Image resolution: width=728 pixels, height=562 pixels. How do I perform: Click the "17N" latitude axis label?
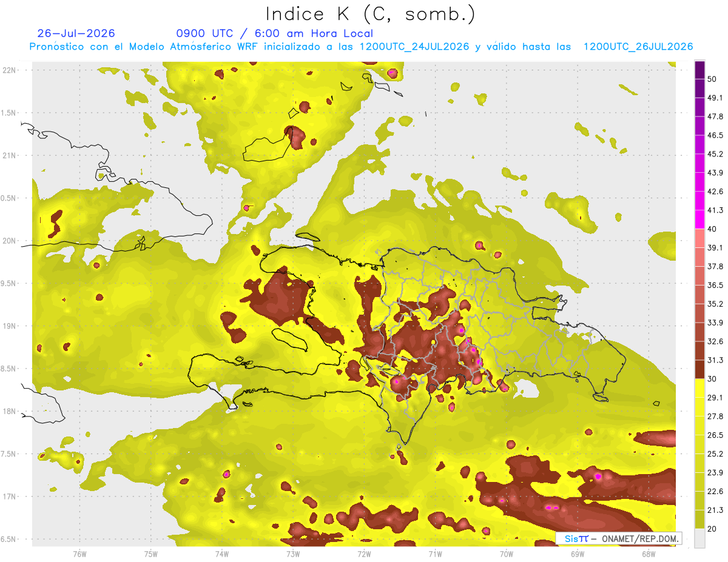coord(10,497)
